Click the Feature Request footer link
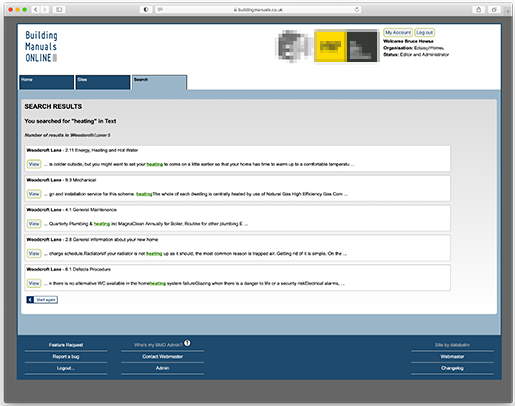515x406 pixels. 66,345
